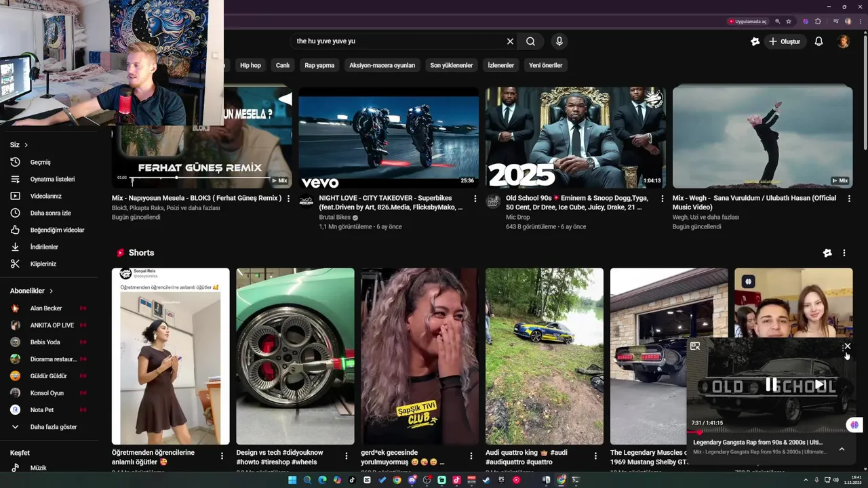
Task: Open the Chrome three-dot menu
Action: (x=859, y=21)
